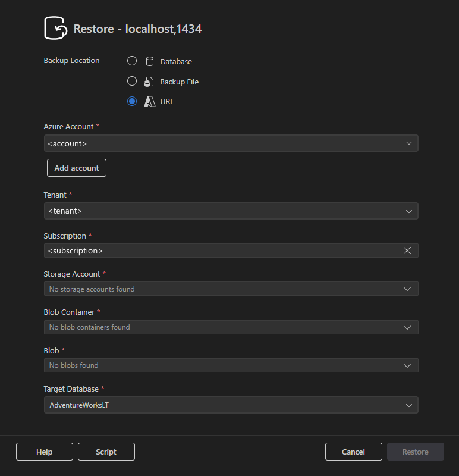Select the URL backup location radio
Image resolution: width=459 pixels, height=476 pixels.
click(131, 101)
